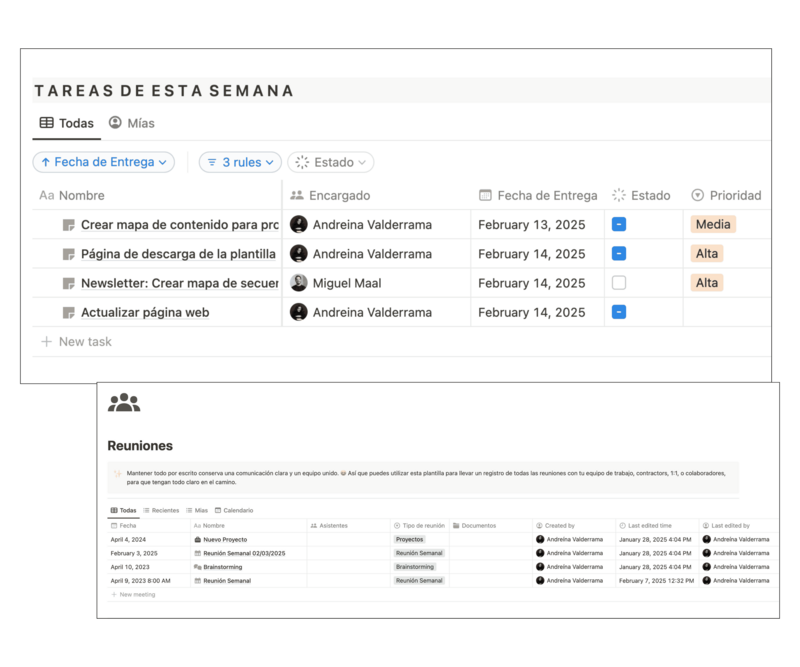
Task: Open page icon for Actualizar página web task
Action: pyautogui.click(x=68, y=312)
